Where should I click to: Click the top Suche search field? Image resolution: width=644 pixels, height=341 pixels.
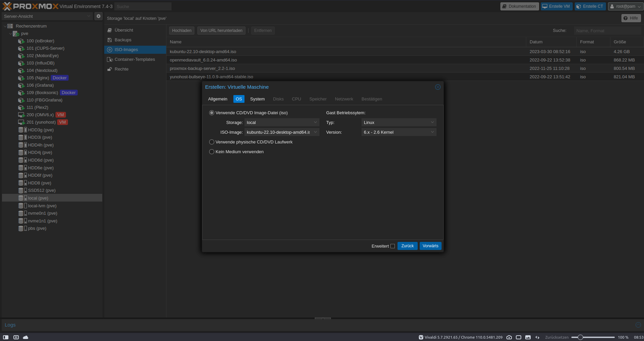[x=143, y=6]
